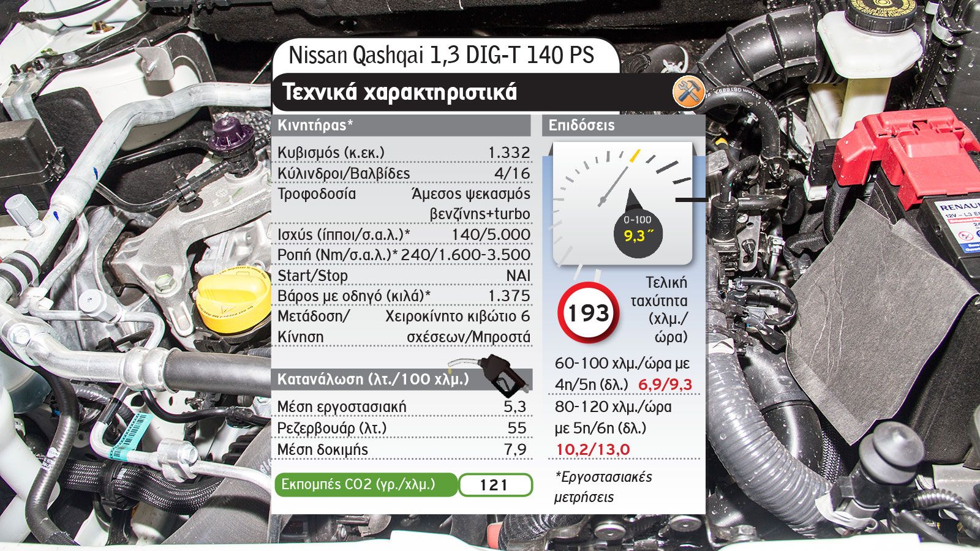
Task: Click the CO2 value box 121
Action: pyautogui.click(x=495, y=485)
